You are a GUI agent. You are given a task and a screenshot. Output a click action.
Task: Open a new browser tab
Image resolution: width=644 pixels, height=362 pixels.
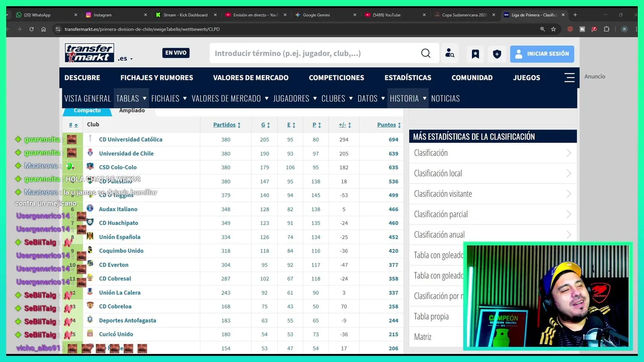[x=575, y=15]
